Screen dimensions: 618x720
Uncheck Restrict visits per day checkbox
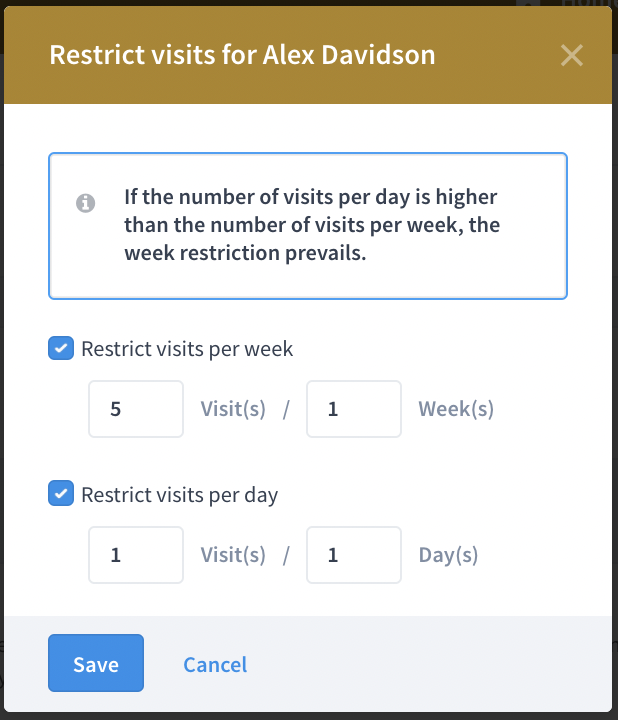point(61,494)
